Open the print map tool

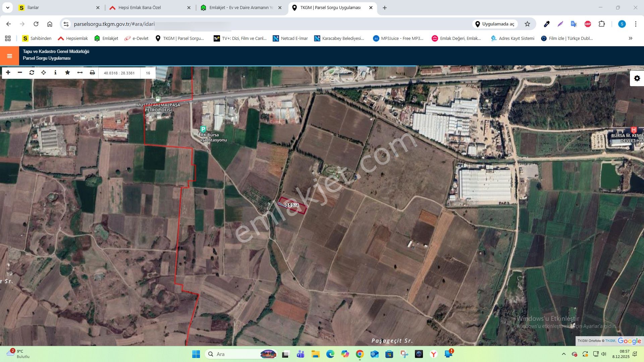click(92, 72)
